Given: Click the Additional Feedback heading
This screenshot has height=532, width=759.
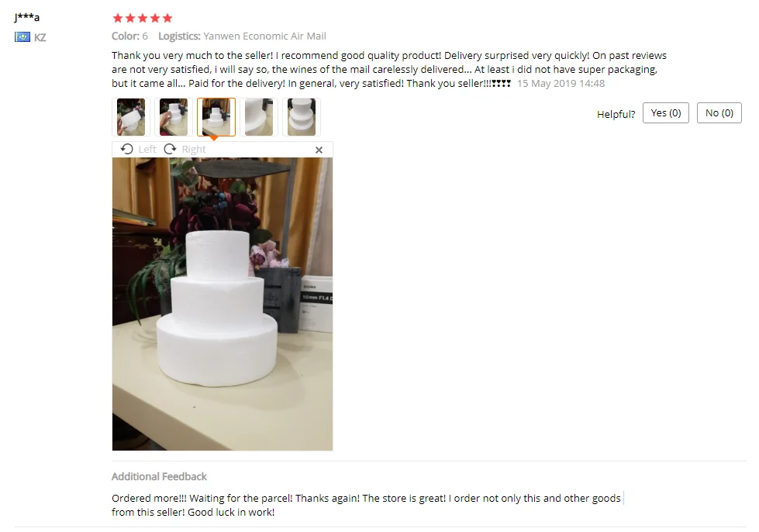Looking at the screenshot, I should click(159, 476).
